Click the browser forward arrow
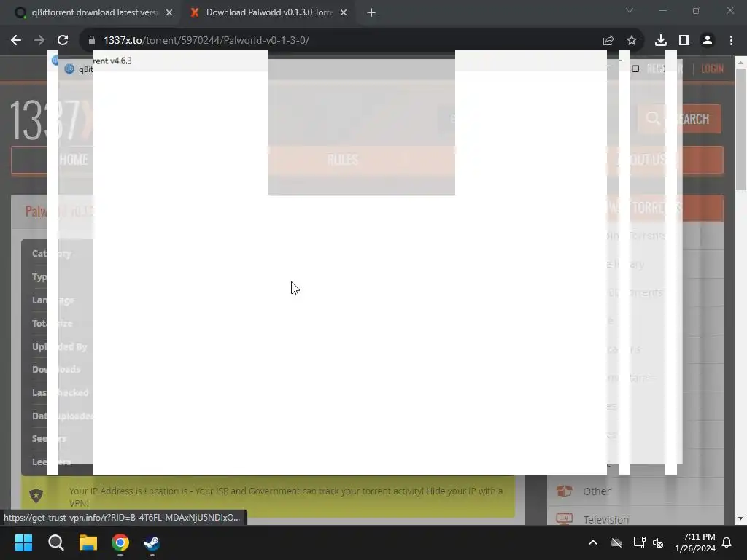Screen dimensions: 747x560 point(39,41)
